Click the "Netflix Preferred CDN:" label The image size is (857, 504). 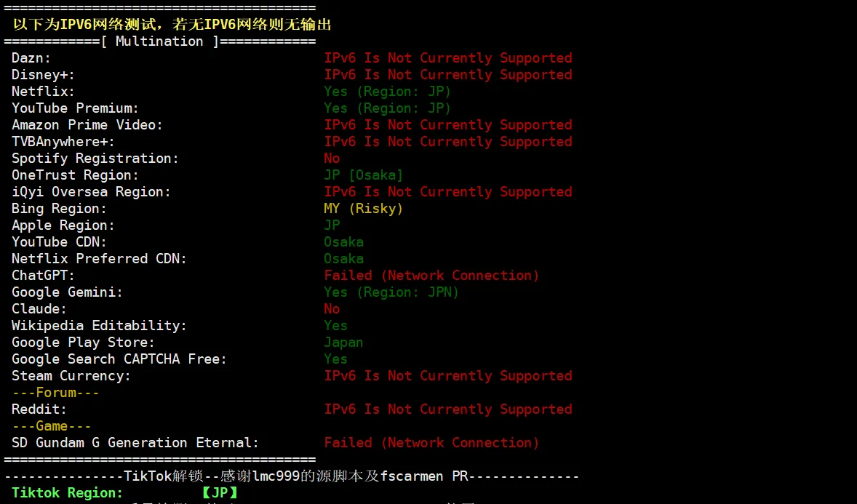tap(100, 259)
